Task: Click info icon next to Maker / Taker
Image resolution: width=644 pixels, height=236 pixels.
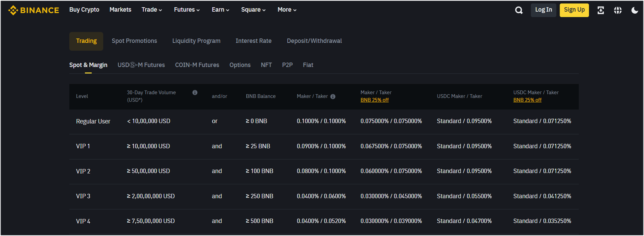Action: pos(333,97)
